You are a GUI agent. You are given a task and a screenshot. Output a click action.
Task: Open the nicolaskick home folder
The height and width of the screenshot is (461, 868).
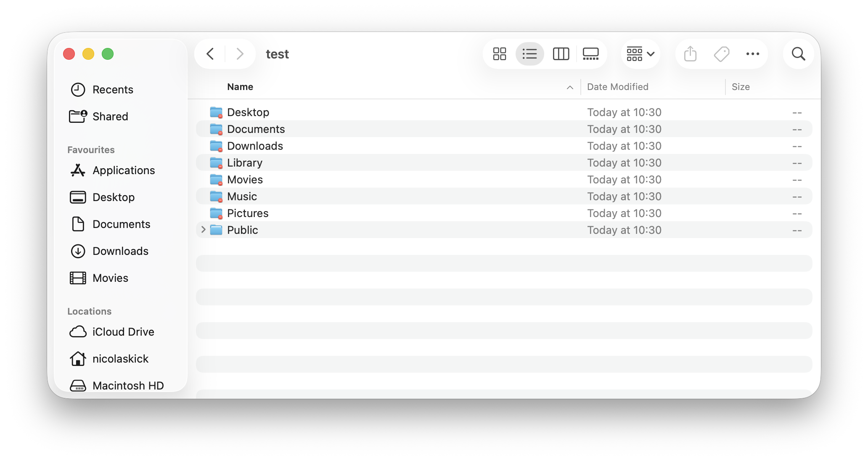pyautogui.click(x=120, y=359)
